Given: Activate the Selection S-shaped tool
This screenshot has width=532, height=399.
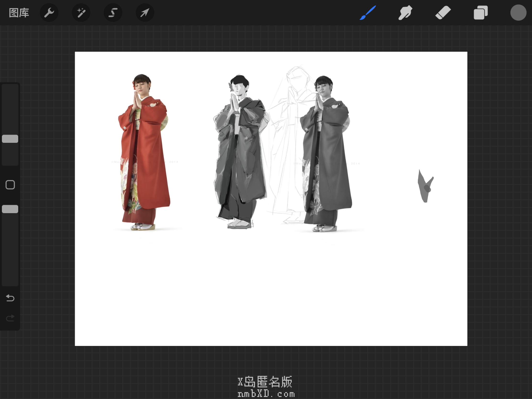Looking at the screenshot, I should click(113, 13).
